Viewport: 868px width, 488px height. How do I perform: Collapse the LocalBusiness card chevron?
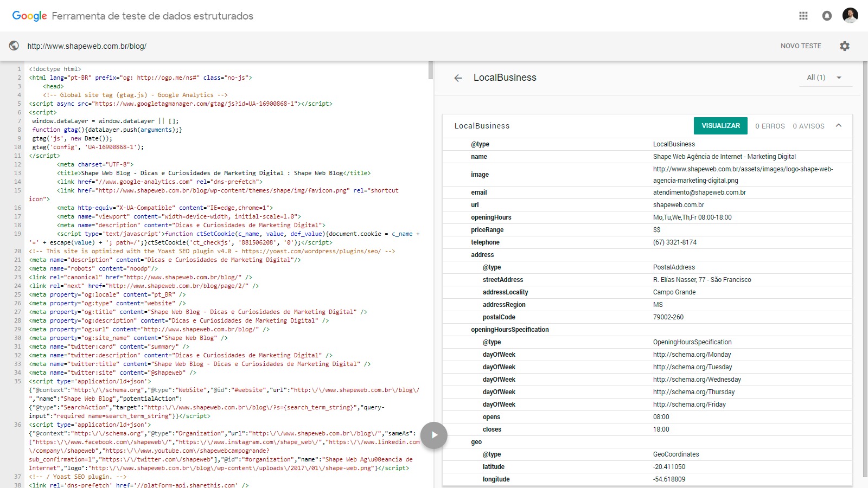[x=839, y=125]
